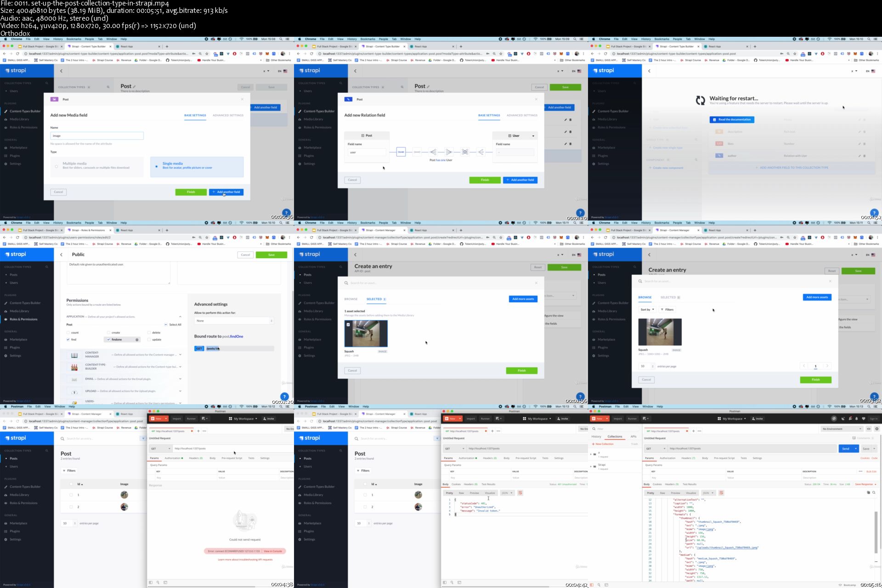The height and width of the screenshot is (588, 882).
Task: Select the highlighted one-way relation icon in Add new Relation field
Action: click(x=401, y=152)
